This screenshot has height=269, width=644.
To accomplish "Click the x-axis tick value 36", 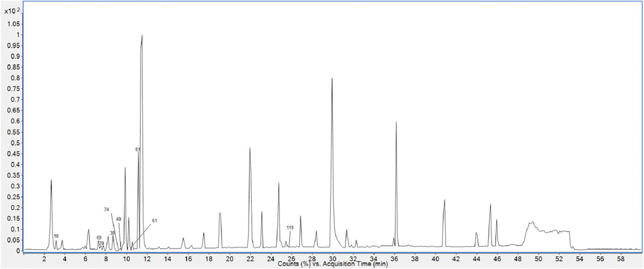I will coord(394,259).
